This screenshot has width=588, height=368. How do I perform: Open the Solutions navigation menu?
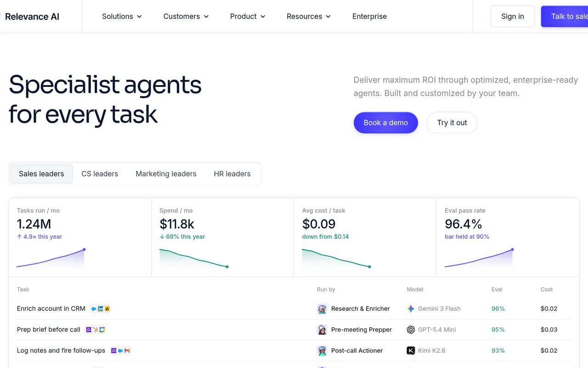tap(122, 17)
